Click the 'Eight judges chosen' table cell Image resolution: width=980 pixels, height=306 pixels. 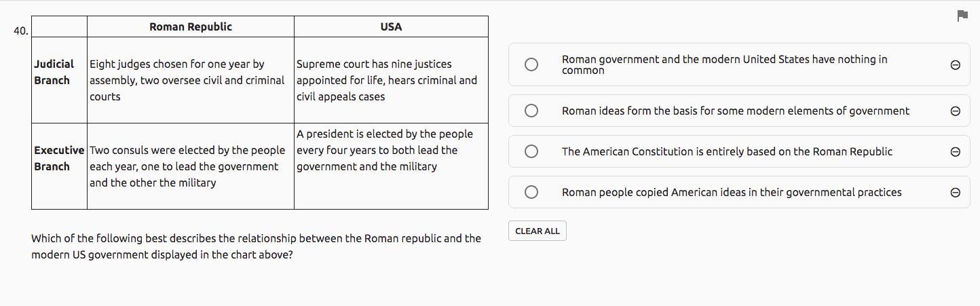(187, 80)
